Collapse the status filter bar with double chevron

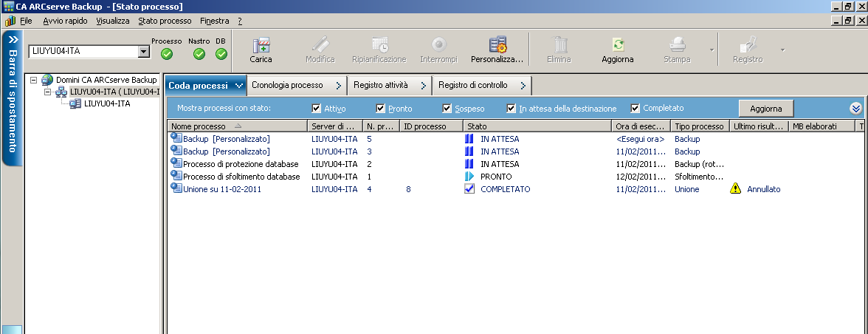tap(856, 108)
